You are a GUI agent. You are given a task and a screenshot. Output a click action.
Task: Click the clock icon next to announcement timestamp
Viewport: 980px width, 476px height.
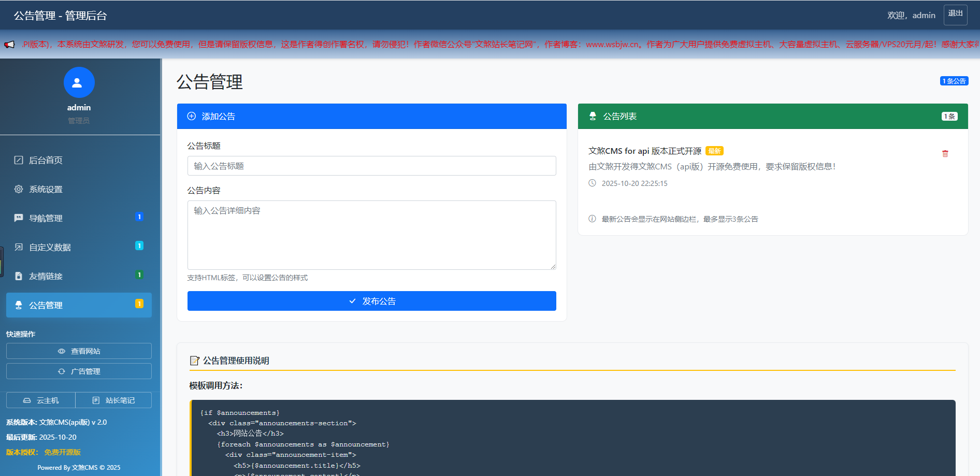[592, 183]
